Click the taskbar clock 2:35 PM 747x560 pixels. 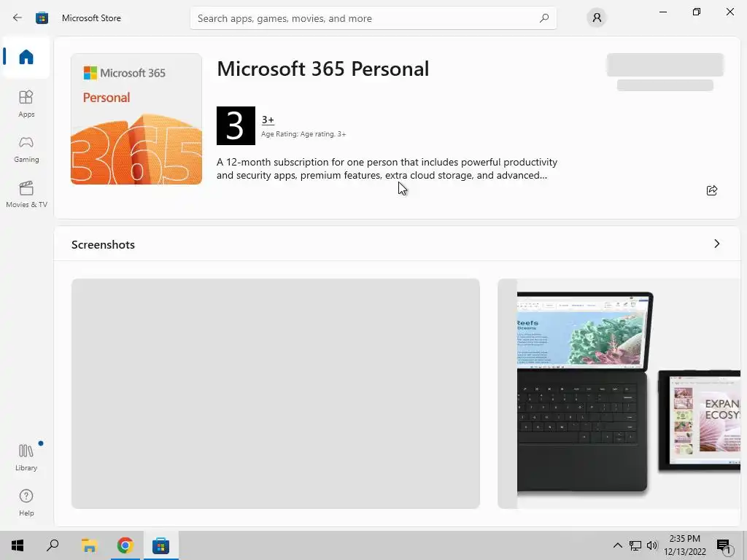coord(684,539)
